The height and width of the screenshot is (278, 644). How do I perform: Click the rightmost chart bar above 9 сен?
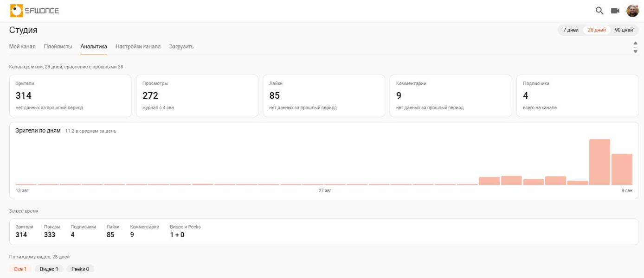pos(622,169)
